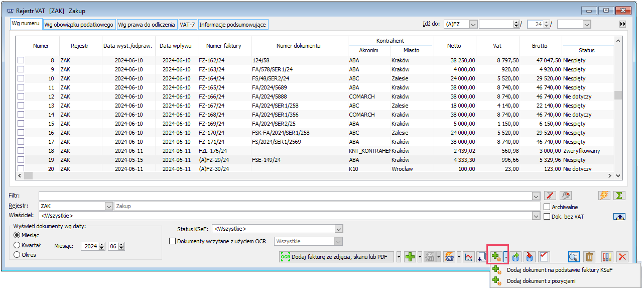Image resolution: width=644 pixels, height=290 pixels.
Task: Click the Rejestr VAT window title icon
Action: (10, 11)
